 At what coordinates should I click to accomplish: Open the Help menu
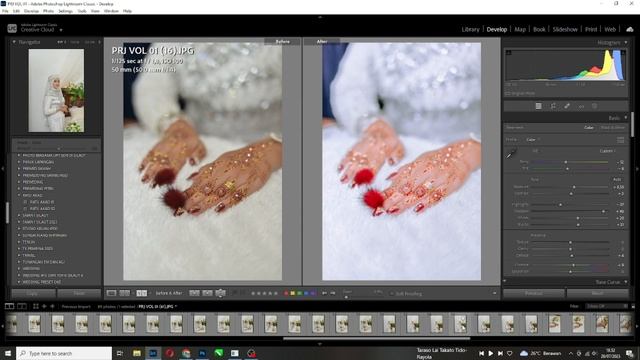click(127, 11)
